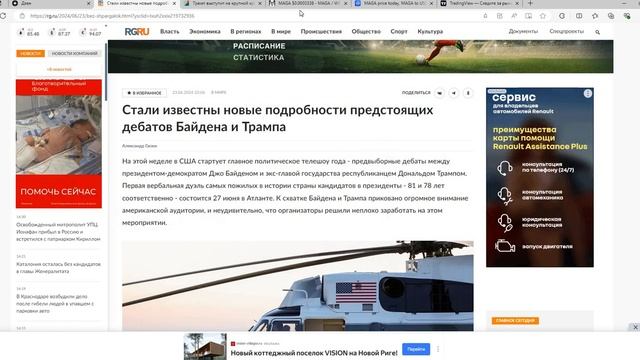This screenshot has width=640, height=360.
Task: Open the Общество section
Action: (x=366, y=31)
